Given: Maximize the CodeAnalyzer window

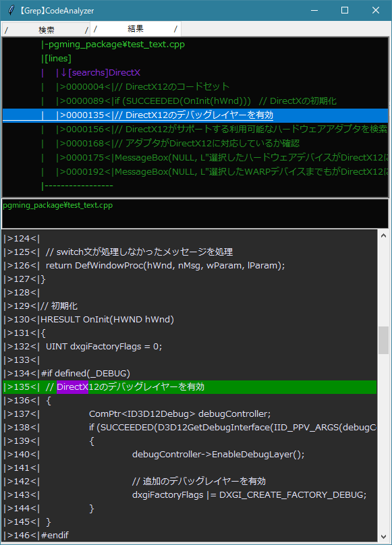Looking at the screenshot, I should 345,10.
